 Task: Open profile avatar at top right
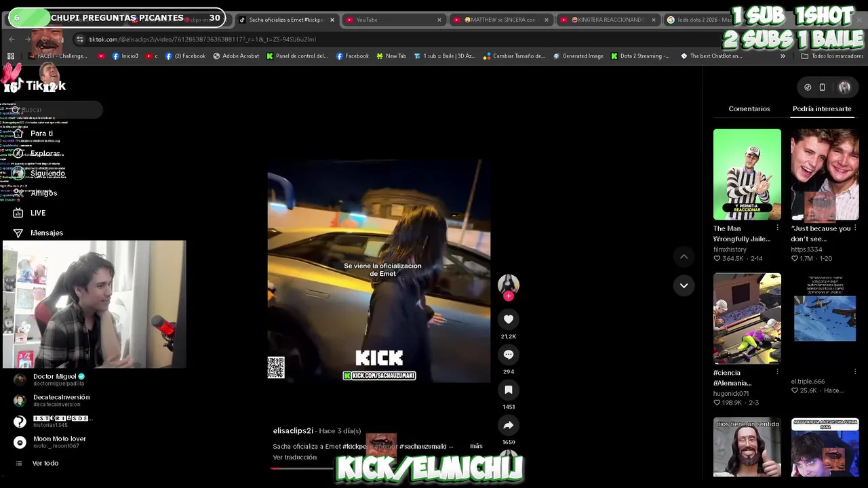844,87
